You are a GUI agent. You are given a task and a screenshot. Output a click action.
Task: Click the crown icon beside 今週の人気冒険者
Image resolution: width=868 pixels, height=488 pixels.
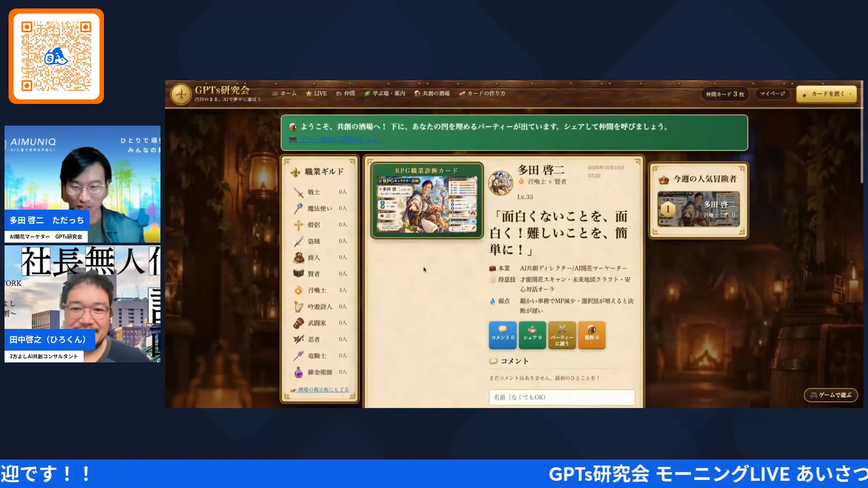pyautogui.click(x=664, y=180)
